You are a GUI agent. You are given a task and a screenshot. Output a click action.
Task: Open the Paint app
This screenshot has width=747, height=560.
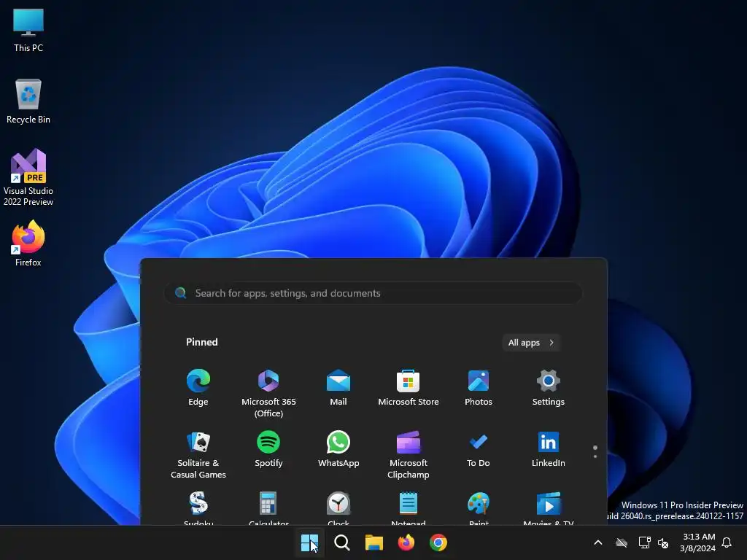click(x=479, y=507)
